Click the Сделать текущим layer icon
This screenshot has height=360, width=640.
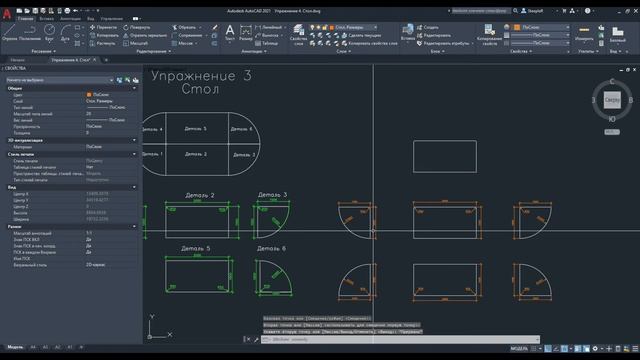(344, 35)
